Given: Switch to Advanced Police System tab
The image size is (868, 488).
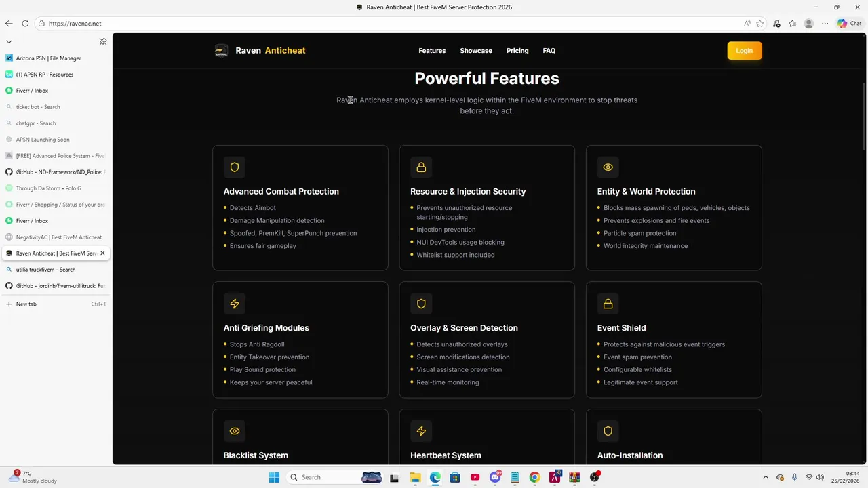Looking at the screenshot, I should coord(55,156).
